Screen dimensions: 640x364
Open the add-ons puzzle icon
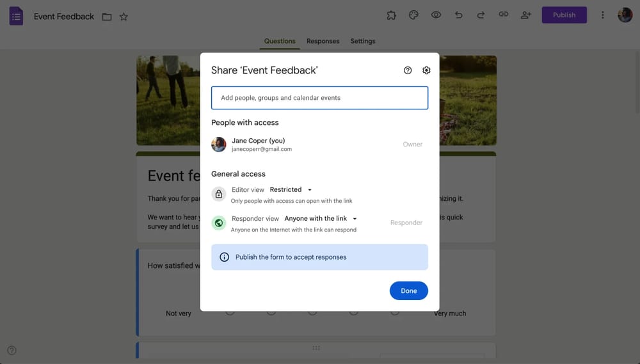pos(391,15)
